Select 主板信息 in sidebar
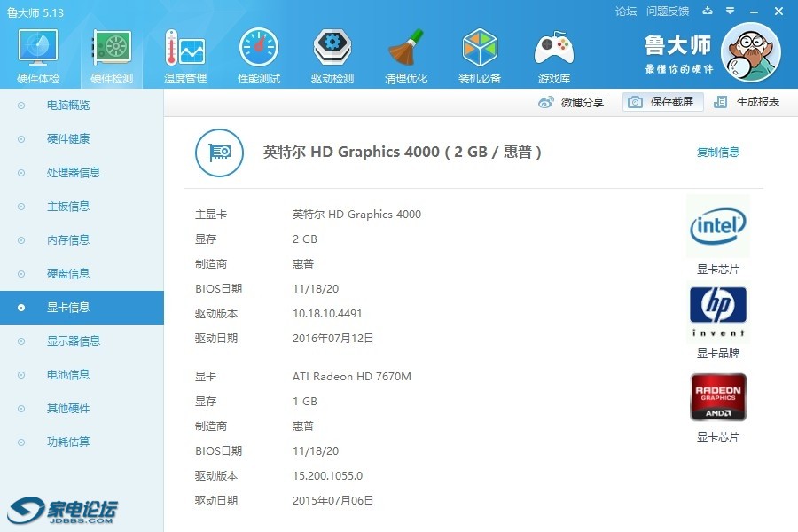Screen dimensions: 798x532 coord(82,207)
